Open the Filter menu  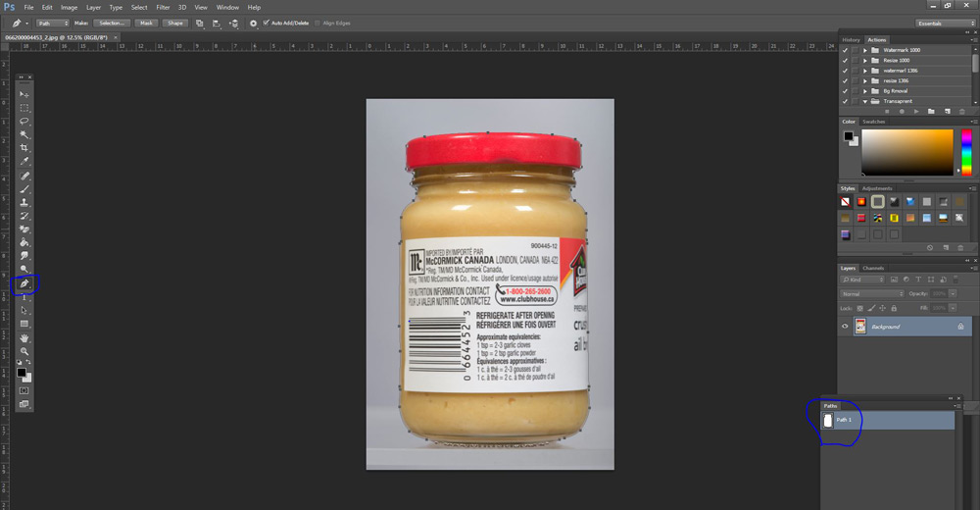pos(163,7)
